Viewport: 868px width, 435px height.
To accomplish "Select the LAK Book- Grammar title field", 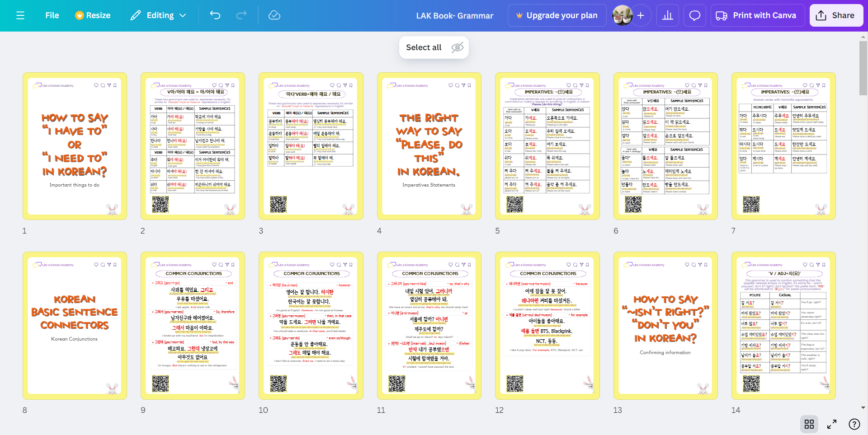I will [x=454, y=15].
